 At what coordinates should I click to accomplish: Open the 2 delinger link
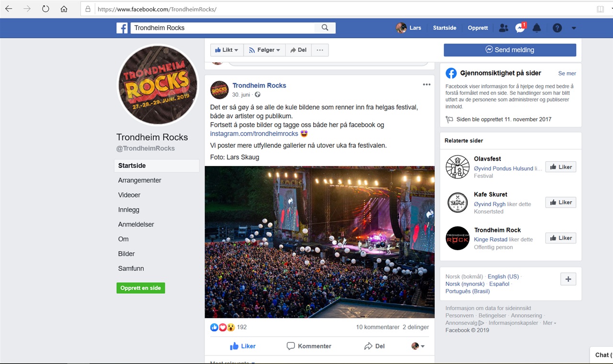pyautogui.click(x=416, y=327)
